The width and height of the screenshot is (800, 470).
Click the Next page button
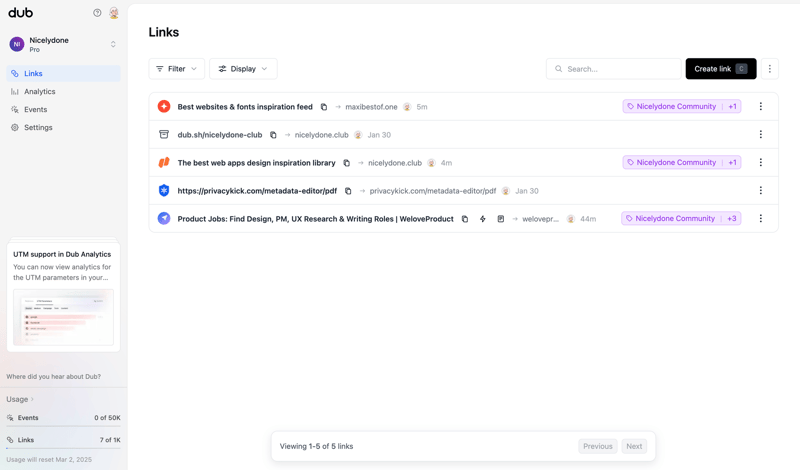click(634, 446)
